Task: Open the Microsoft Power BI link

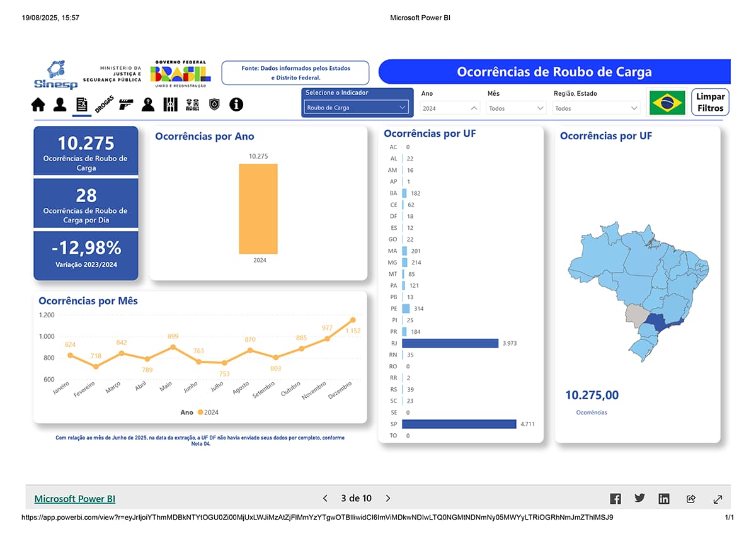Action: tap(75, 499)
